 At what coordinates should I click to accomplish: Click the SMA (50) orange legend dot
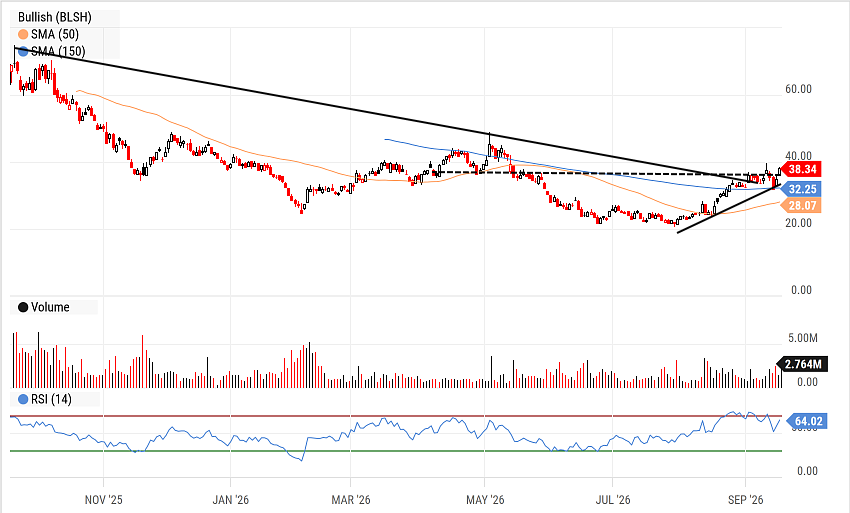pyautogui.click(x=23, y=35)
